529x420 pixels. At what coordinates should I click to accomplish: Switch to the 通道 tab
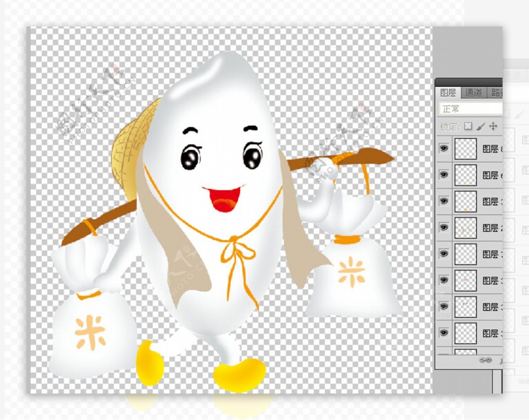click(474, 93)
